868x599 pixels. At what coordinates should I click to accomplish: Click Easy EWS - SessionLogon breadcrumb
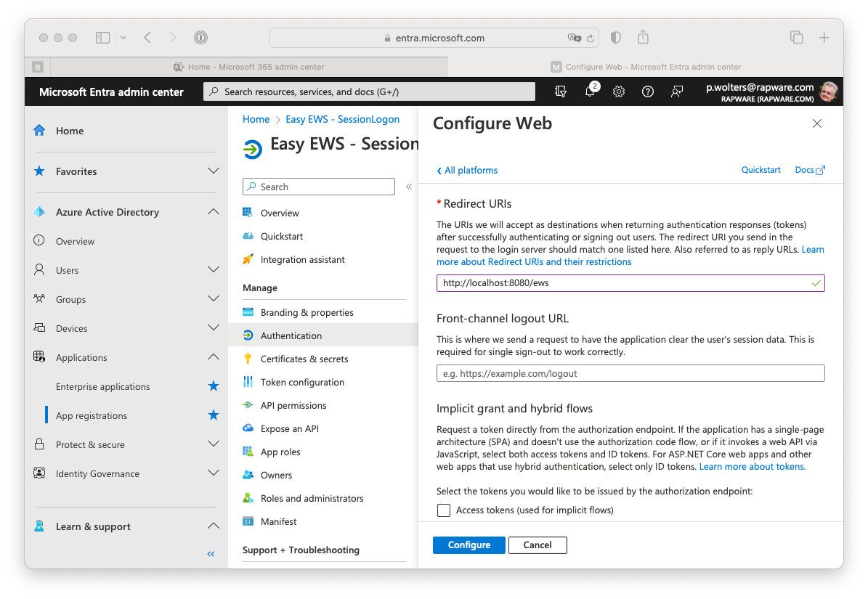pos(342,119)
